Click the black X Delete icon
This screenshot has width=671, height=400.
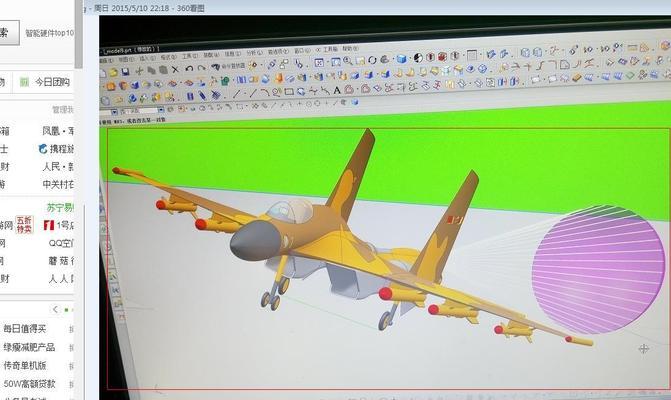[175, 70]
